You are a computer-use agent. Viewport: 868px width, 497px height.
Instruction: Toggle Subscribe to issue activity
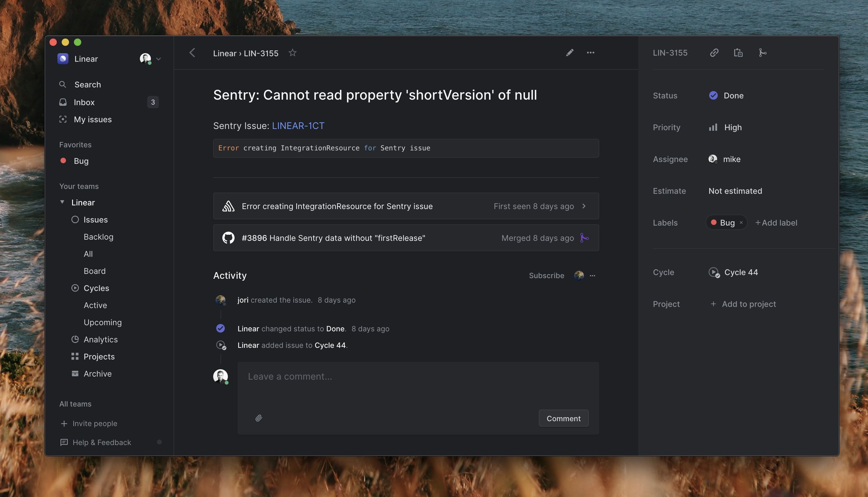(x=546, y=275)
